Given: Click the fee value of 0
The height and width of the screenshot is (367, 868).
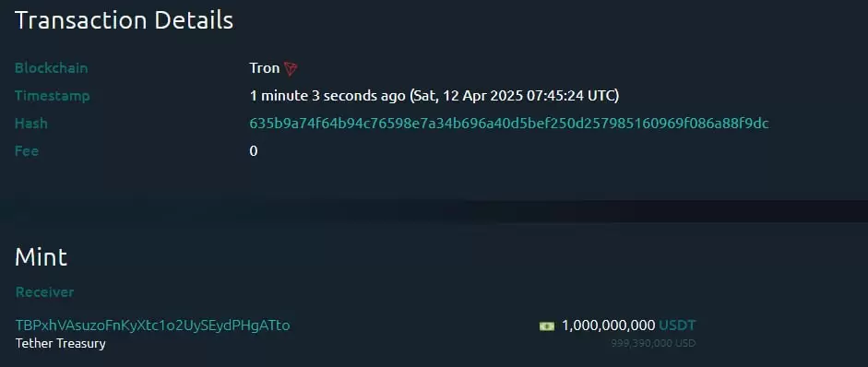Looking at the screenshot, I should click(x=254, y=151).
